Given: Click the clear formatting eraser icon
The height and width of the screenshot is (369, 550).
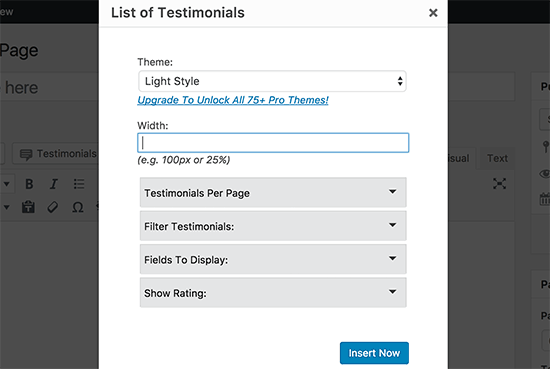Looking at the screenshot, I should (x=53, y=207).
